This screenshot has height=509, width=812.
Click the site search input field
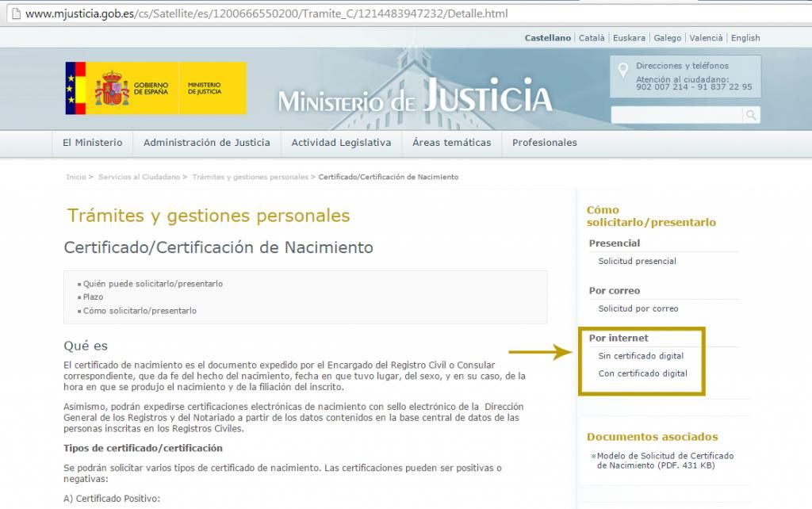click(677, 115)
